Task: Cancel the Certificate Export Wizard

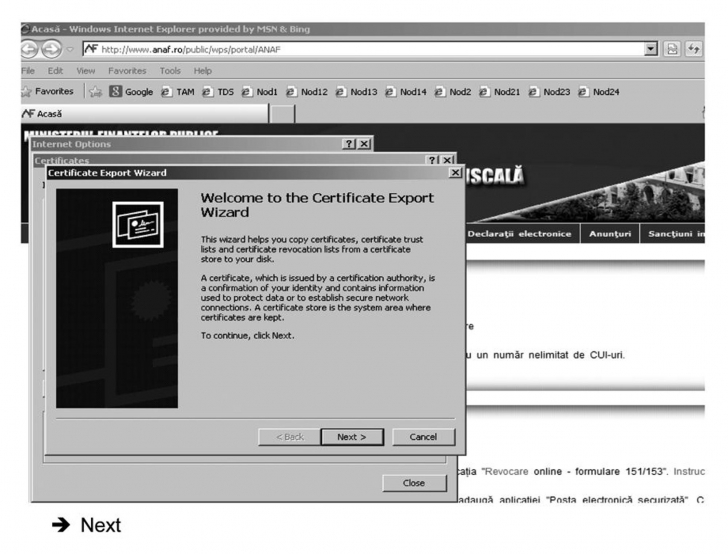Action: coord(423,437)
